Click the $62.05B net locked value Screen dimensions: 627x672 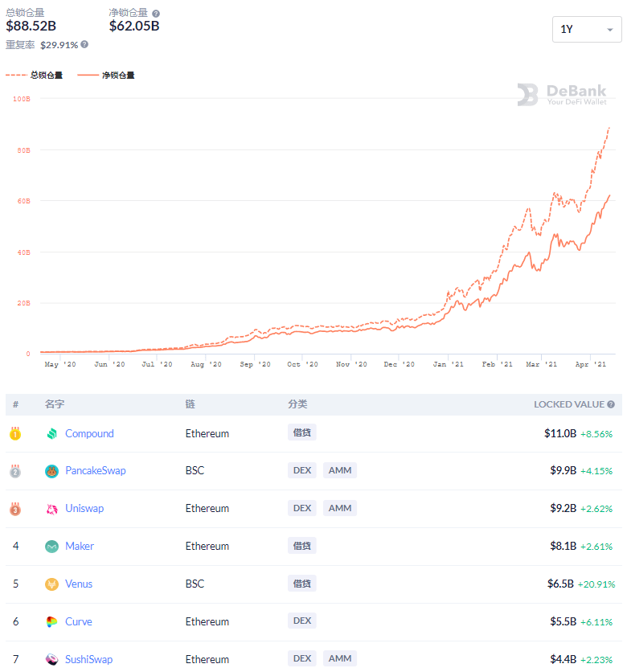[x=134, y=26]
